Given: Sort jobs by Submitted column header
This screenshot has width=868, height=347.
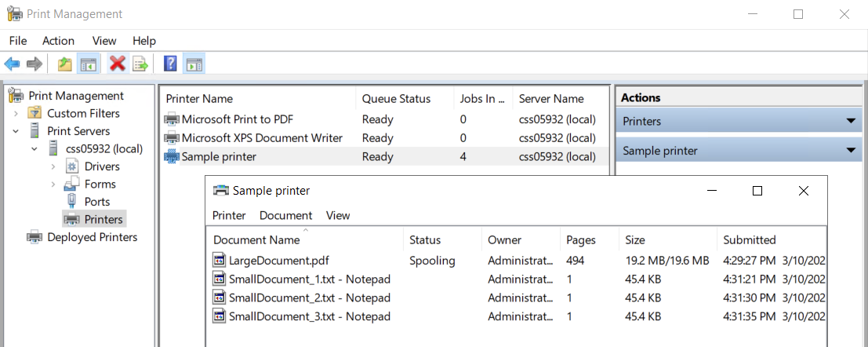Looking at the screenshot, I should (749, 240).
